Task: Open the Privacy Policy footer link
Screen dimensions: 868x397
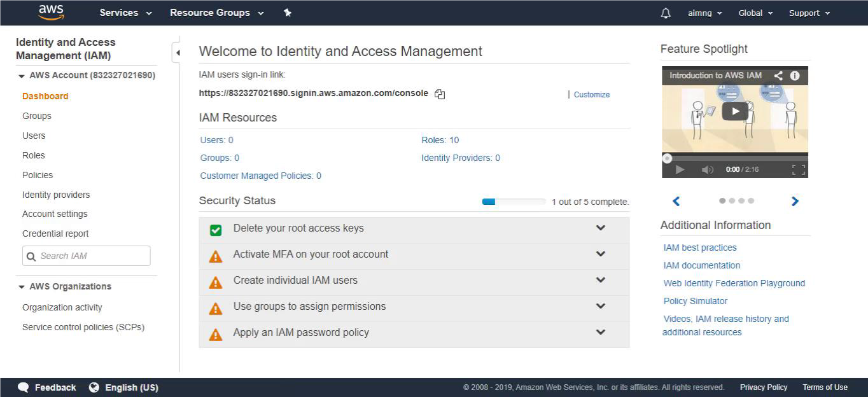Action: coord(764,387)
